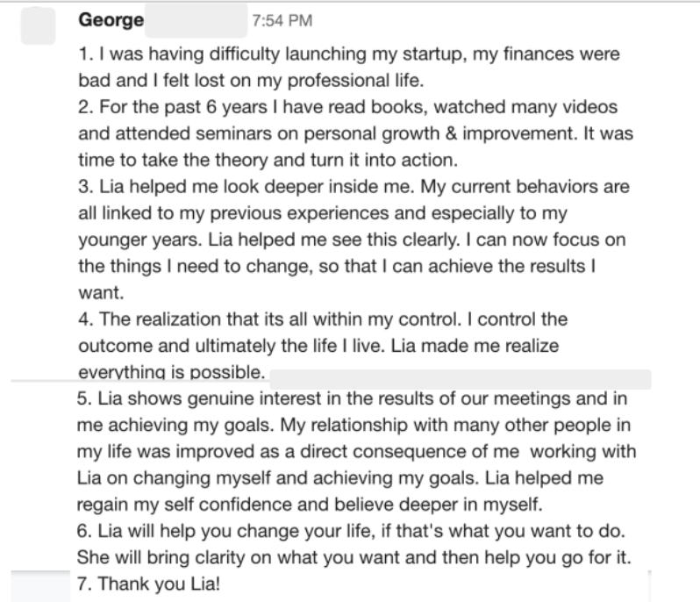Screen dimensions: 700x602
Task: Click the line mentioning seminars on personal growth
Action: (x=356, y=133)
